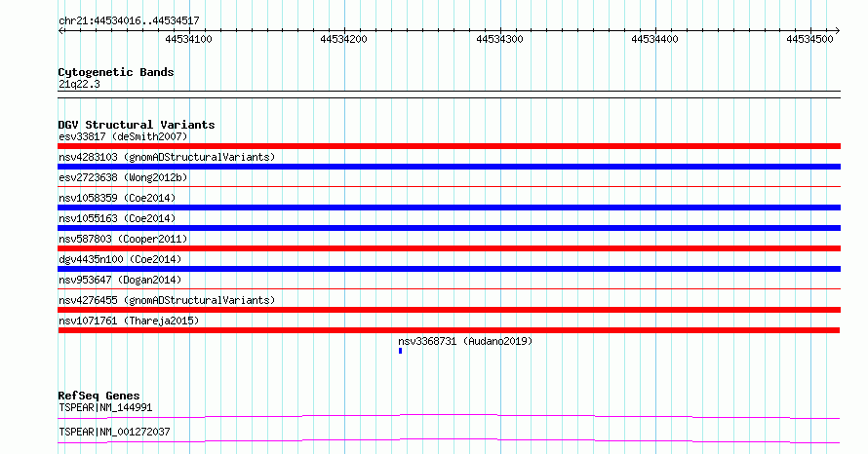Select the blue nsv1058359 variant bar
This screenshot has height=454, width=868.
pyautogui.click(x=449, y=208)
